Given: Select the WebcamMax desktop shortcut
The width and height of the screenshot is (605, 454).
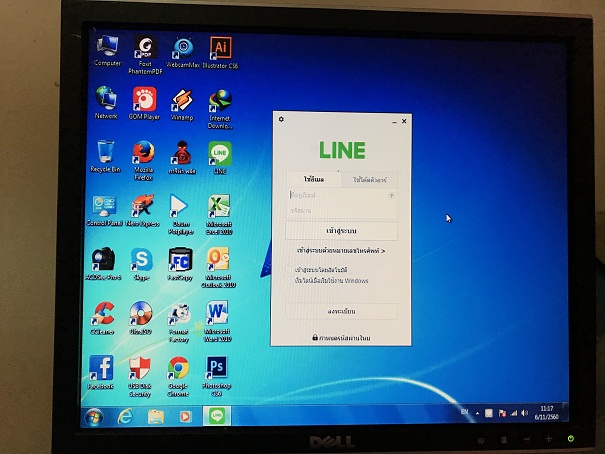Looking at the screenshot, I should coord(183,52).
